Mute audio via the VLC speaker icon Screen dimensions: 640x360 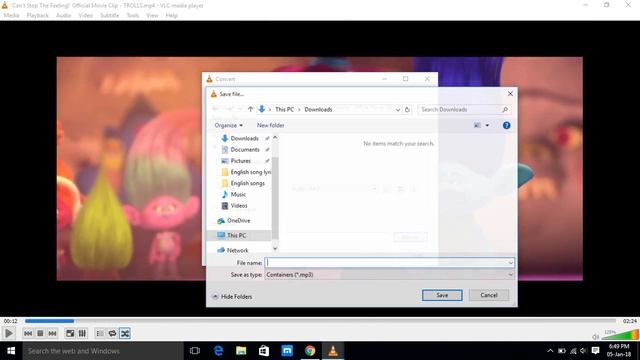(596, 337)
